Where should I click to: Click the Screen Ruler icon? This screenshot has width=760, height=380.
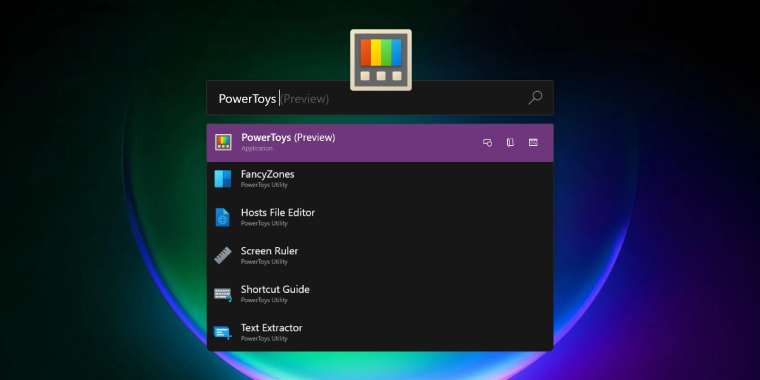[223, 255]
